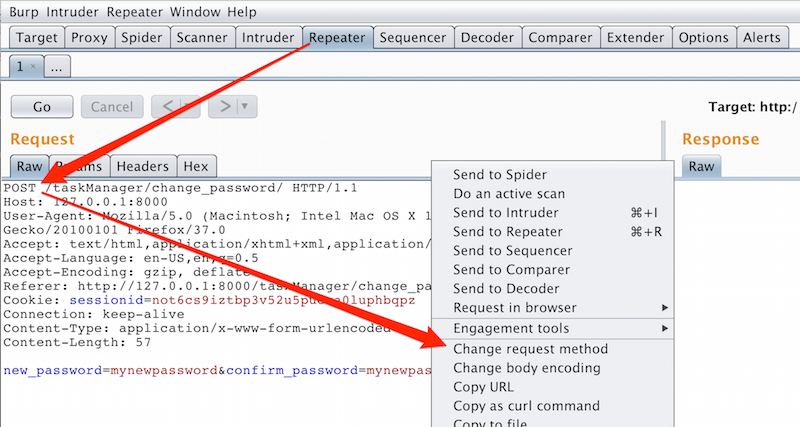The height and width of the screenshot is (427, 800).
Task: Switch to the Intruder tool tab
Action: pyautogui.click(x=268, y=37)
